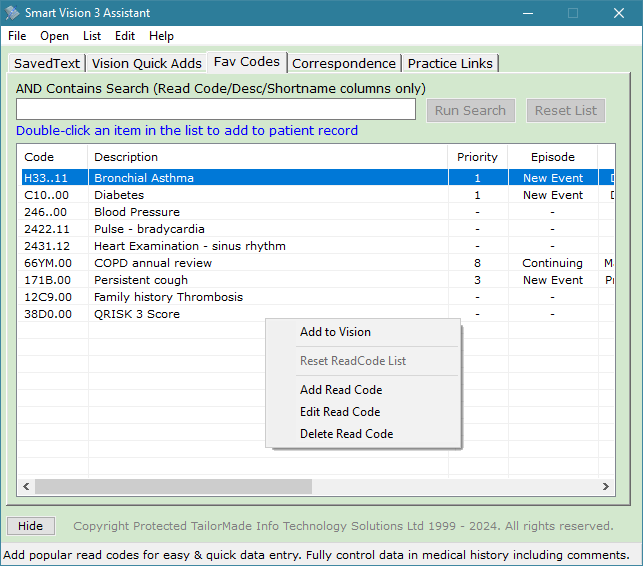Switch to the Practice Links tab
Image resolution: width=643 pixels, height=566 pixels.
[x=450, y=64]
